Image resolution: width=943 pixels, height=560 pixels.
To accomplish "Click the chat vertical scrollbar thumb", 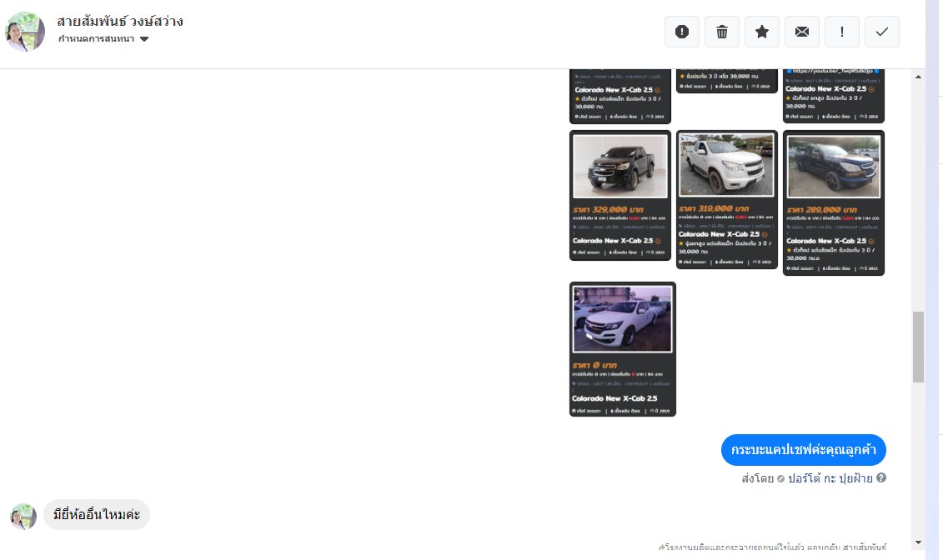I will (918, 347).
